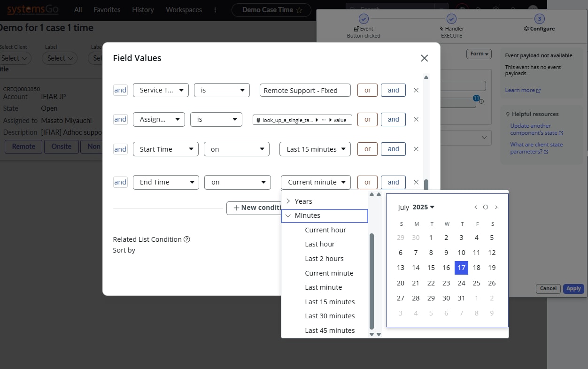Select Current hour from the Minutes menu
The image size is (588, 369).
(x=325, y=230)
